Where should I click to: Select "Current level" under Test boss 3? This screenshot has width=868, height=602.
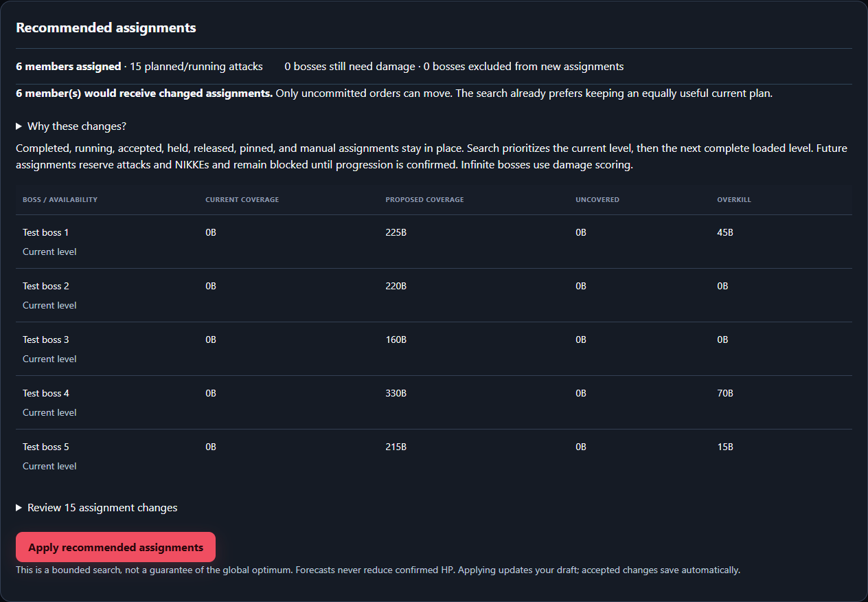coord(49,359)
